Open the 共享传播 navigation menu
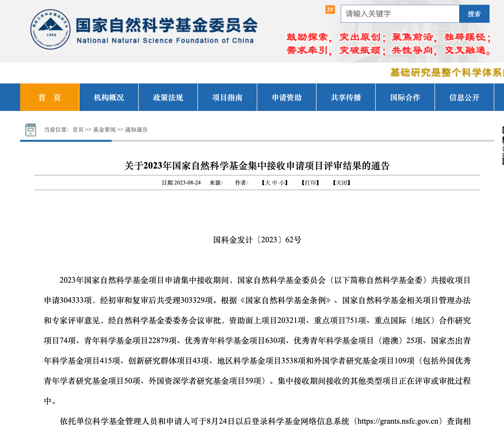Image resolution: width=504 pixels, height=431 pixels. [346, 97]
